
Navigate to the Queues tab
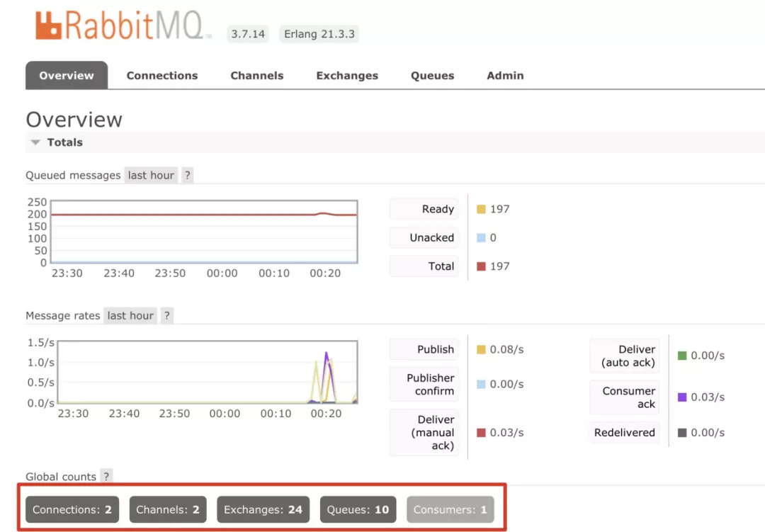point(432,76)
